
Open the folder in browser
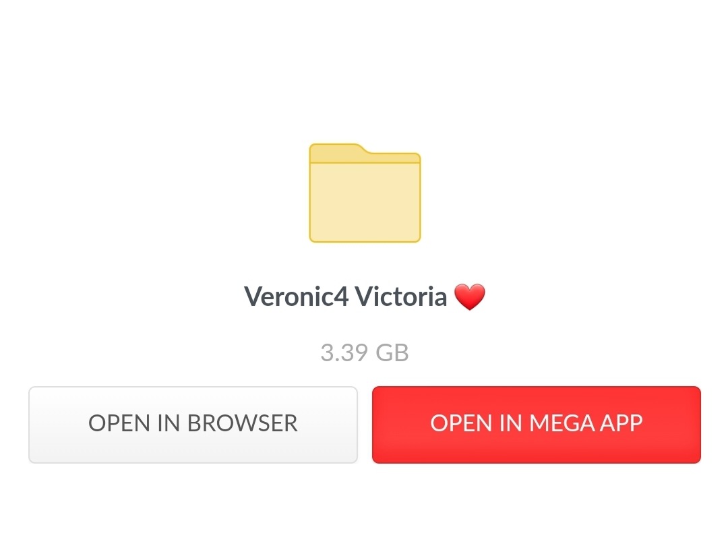click(193, 425)
